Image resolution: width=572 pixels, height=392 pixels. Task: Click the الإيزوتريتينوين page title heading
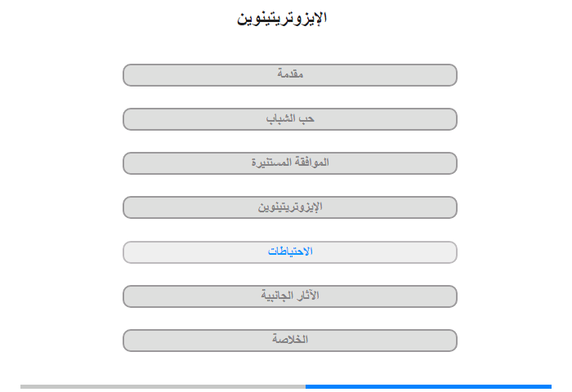(282, 18)
